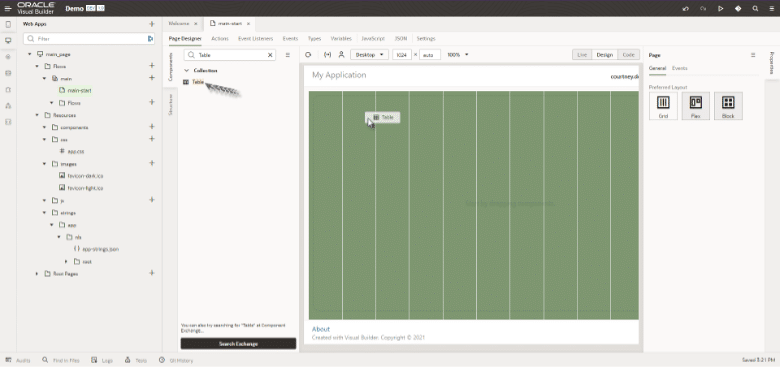Open the JavaScript tab

click(373, 38)
